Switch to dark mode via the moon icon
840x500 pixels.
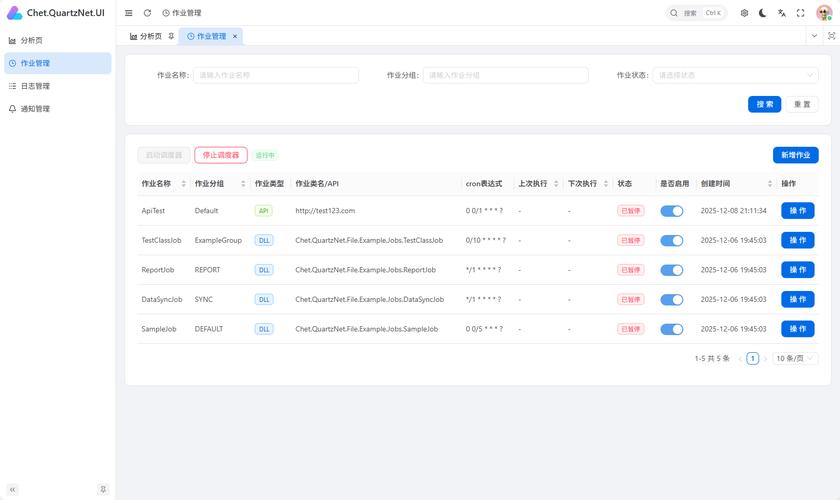coord(763,13)
